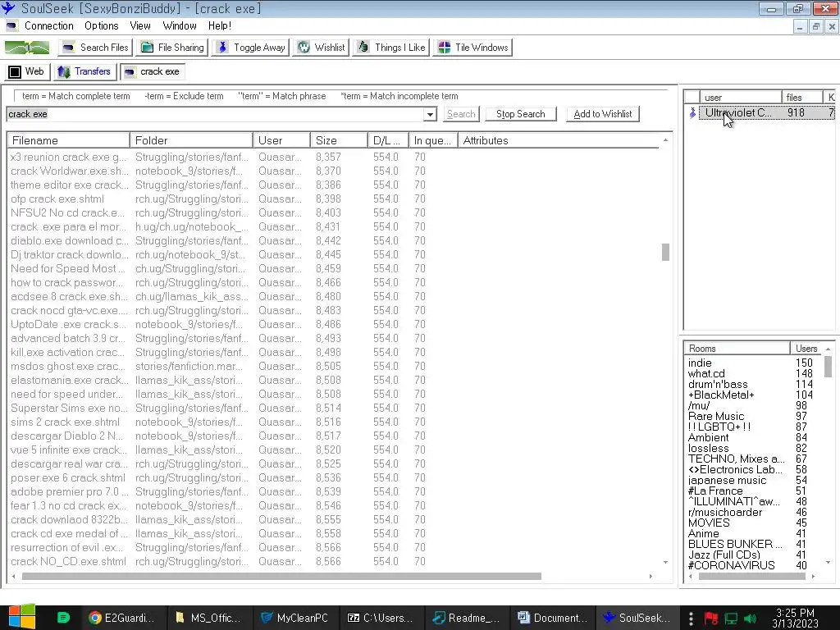Click the Windows Start button
The height and width of the screenshot is (630, 840).
21,617
